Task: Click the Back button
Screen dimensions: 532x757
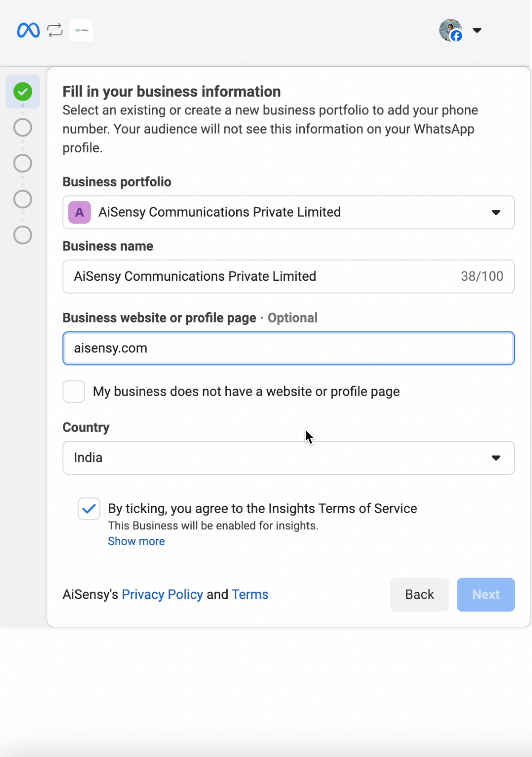Action: [419, 595]
